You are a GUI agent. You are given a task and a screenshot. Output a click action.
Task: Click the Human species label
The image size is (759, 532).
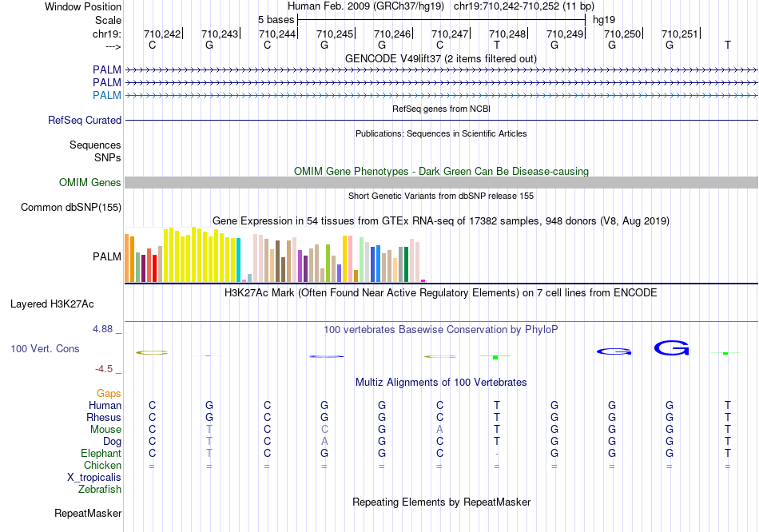click(x=105, y=405)
